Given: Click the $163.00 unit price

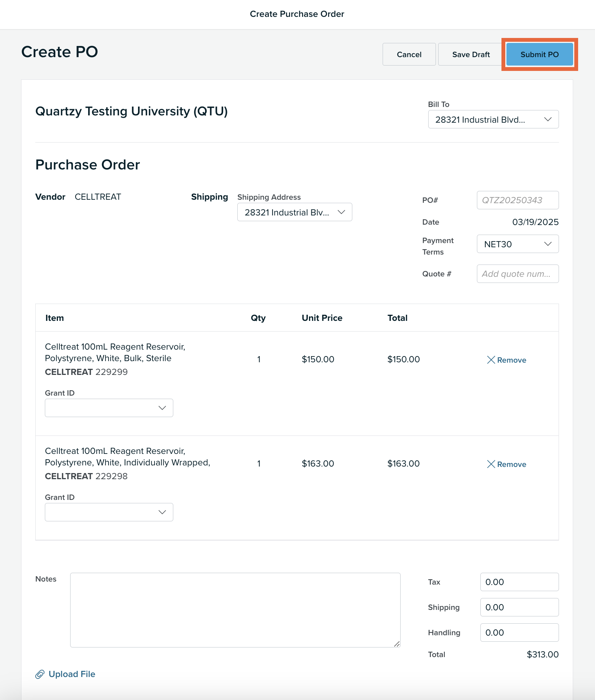Looking at the screenshot, I should click(x=318, y=463).
